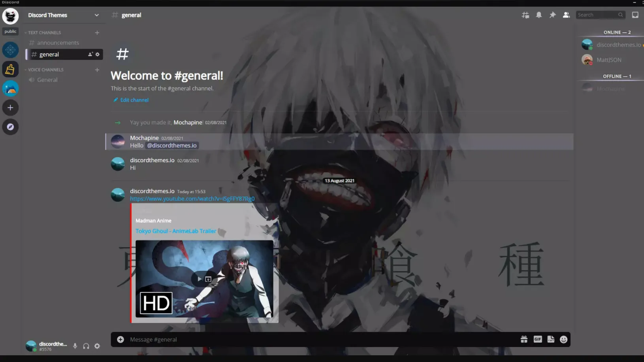This screenshot has height=362, width=644.
Task: Open the embedded video in browser icon
Action: [x=208, y=279]
